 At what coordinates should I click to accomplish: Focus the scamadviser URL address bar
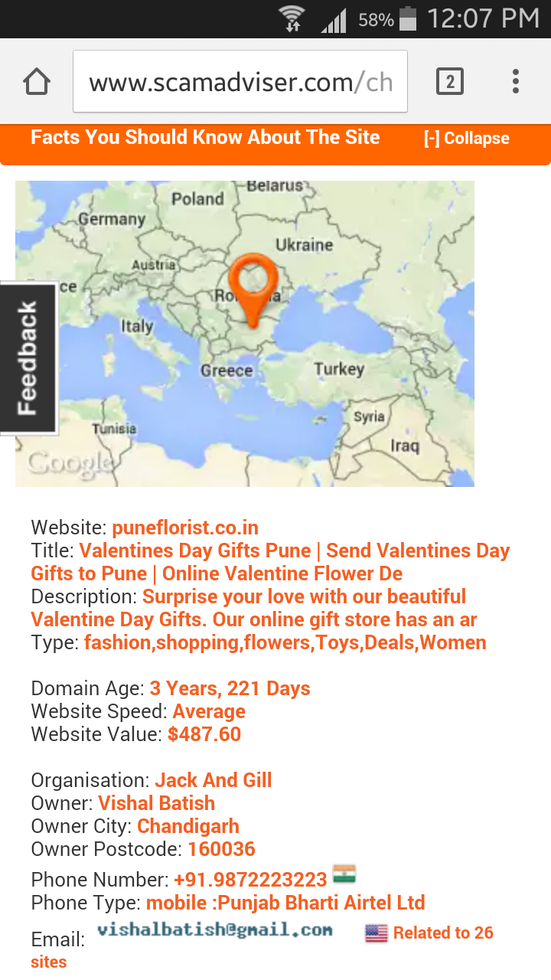pos(240,81)
